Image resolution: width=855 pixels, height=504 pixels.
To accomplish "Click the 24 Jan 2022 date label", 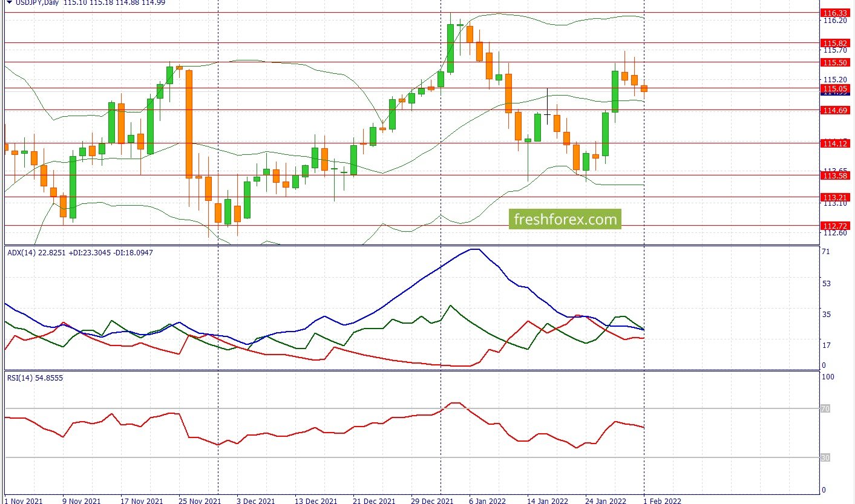I will pyautogui.click(x=606, y=501).
